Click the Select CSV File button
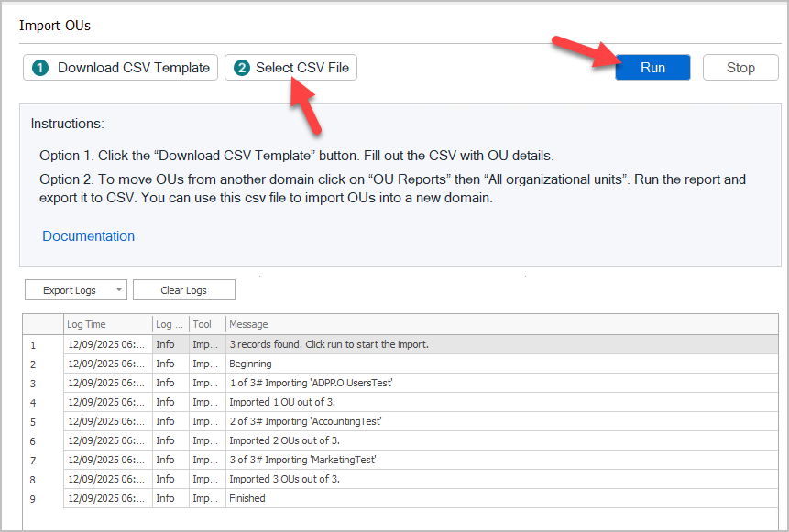The width and height of the screenshot is (789, 532). point(290,68)
